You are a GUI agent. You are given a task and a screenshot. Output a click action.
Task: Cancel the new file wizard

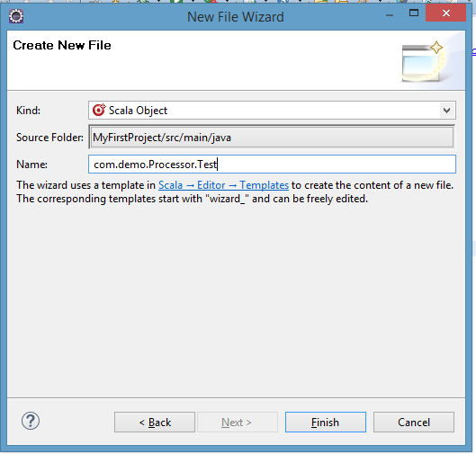414,423
